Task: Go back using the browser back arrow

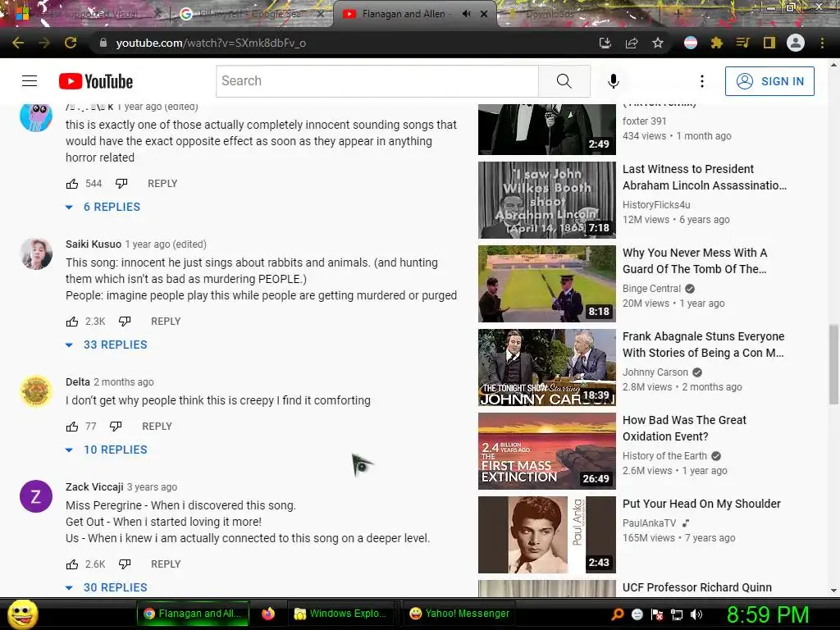Action: pos(18,43)
